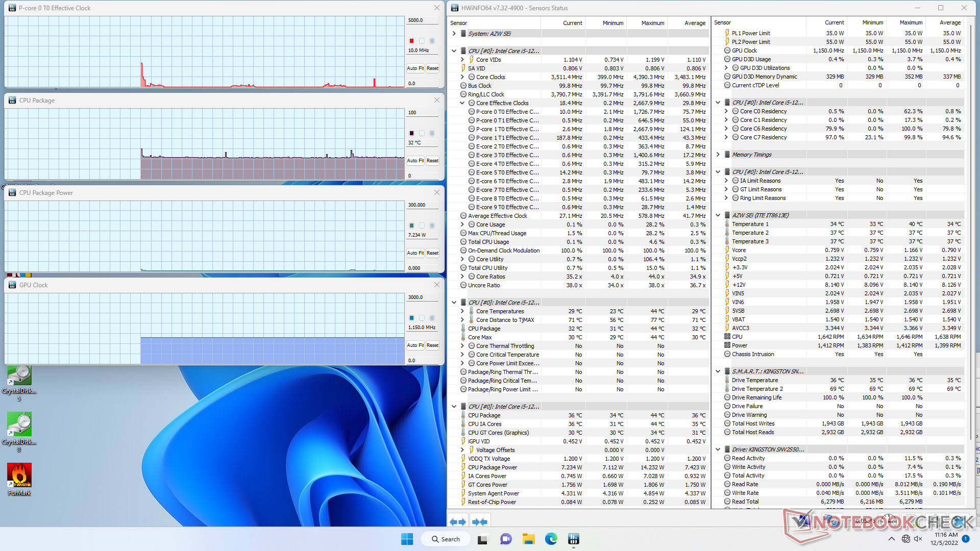Open the Windows Start menu
This screenshot has height=551, width=980.
407,539
